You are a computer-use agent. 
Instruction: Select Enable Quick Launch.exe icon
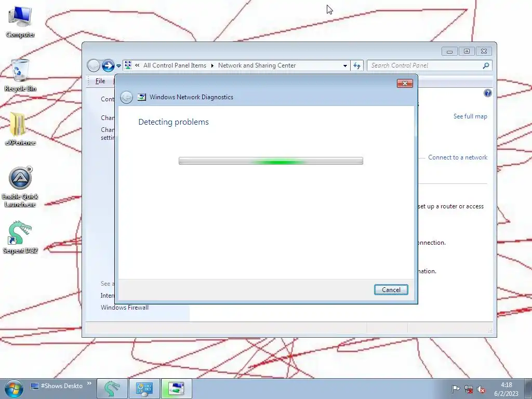tap(20, 187)
